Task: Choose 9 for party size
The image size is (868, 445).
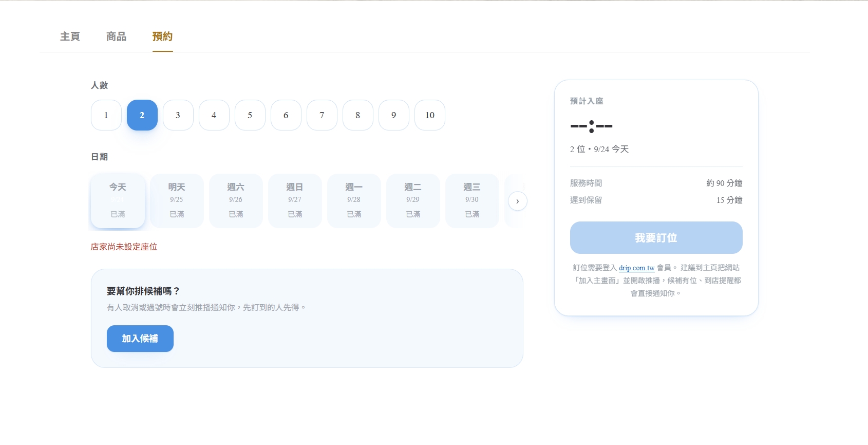Action: [394, 115]
